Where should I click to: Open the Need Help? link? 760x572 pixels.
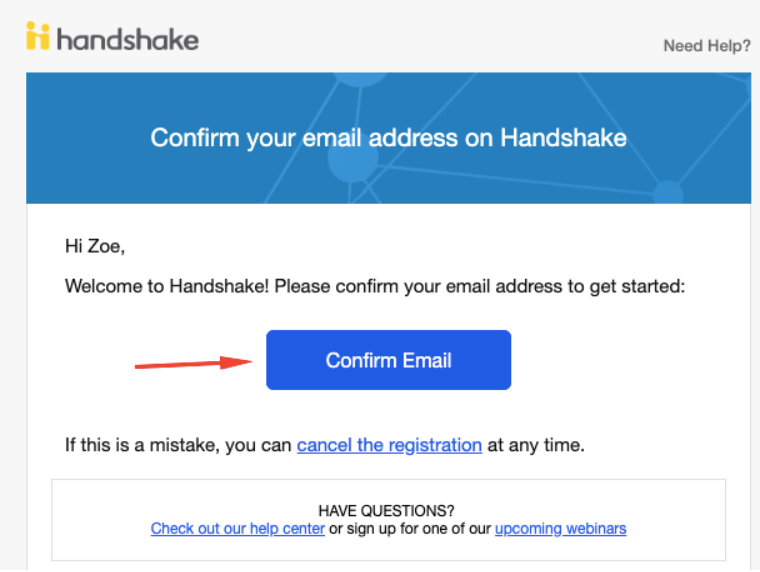[707, 46]
